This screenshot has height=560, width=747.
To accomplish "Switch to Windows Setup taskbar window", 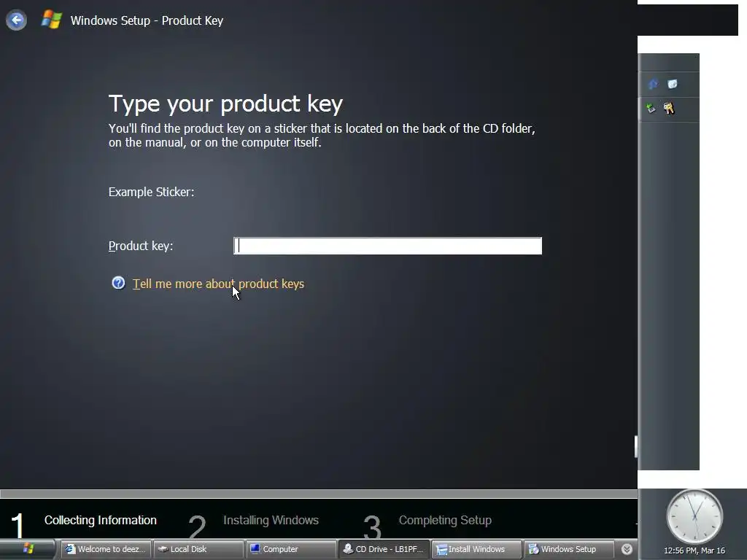I will tap(568, 549).
